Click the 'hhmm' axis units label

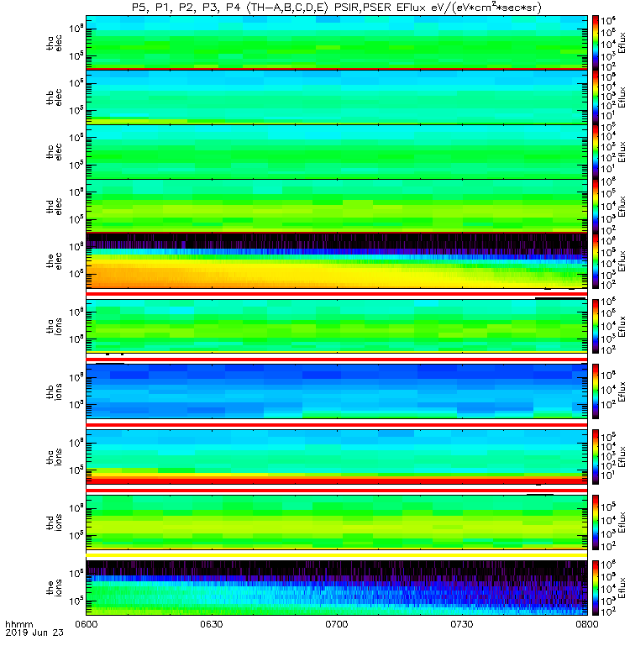(18, 624)
